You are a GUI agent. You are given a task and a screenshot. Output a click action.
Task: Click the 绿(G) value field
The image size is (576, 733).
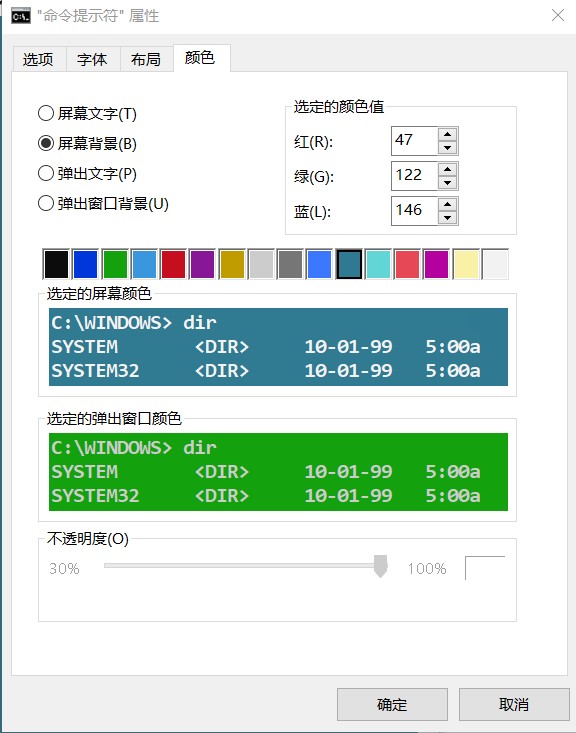coord(414,176)
